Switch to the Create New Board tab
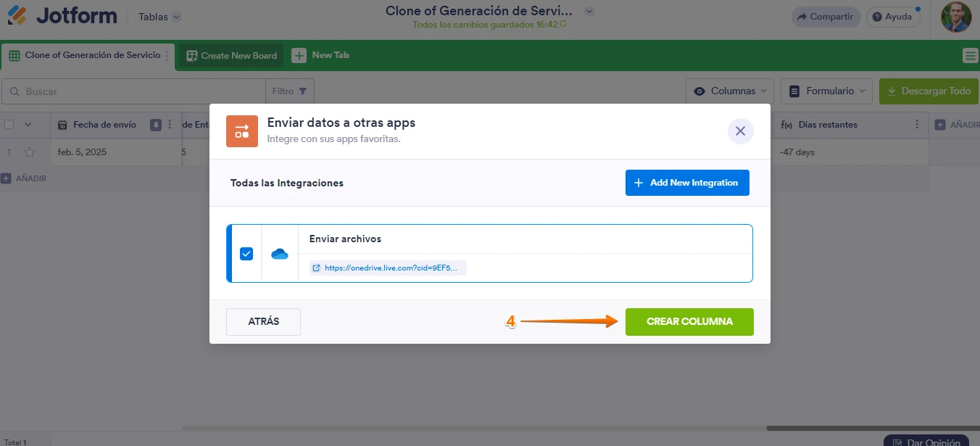Screen dimensions: 980x446 pyautogui.click(x=231, y=54)
